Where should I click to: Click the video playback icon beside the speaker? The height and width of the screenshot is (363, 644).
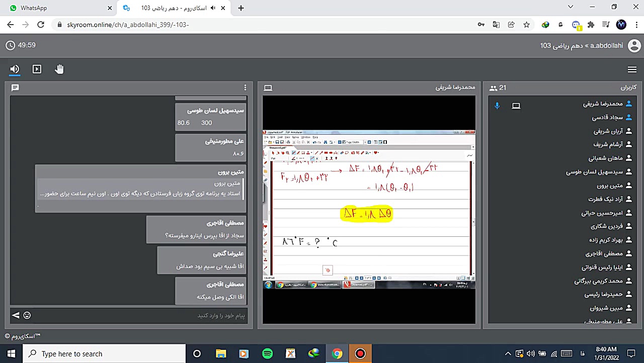click(x=37, y=69)
